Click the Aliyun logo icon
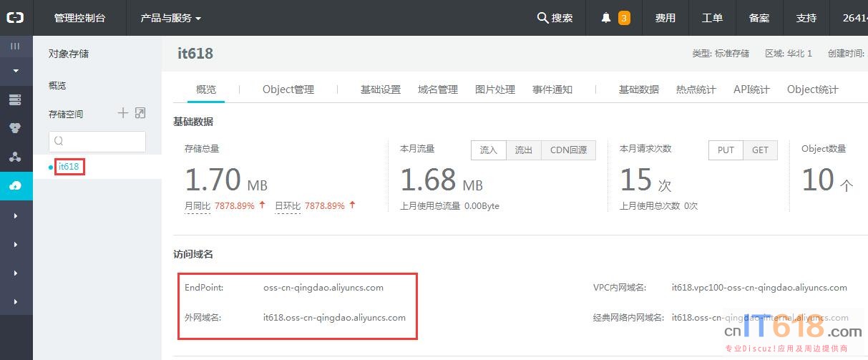The image size is (868, 360). click(15, 17)
